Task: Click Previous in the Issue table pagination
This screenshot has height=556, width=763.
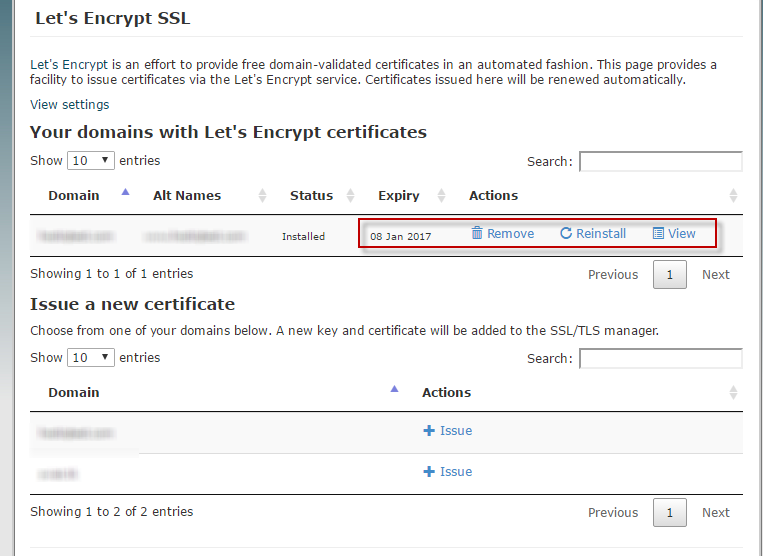Action: coord(613,512)
